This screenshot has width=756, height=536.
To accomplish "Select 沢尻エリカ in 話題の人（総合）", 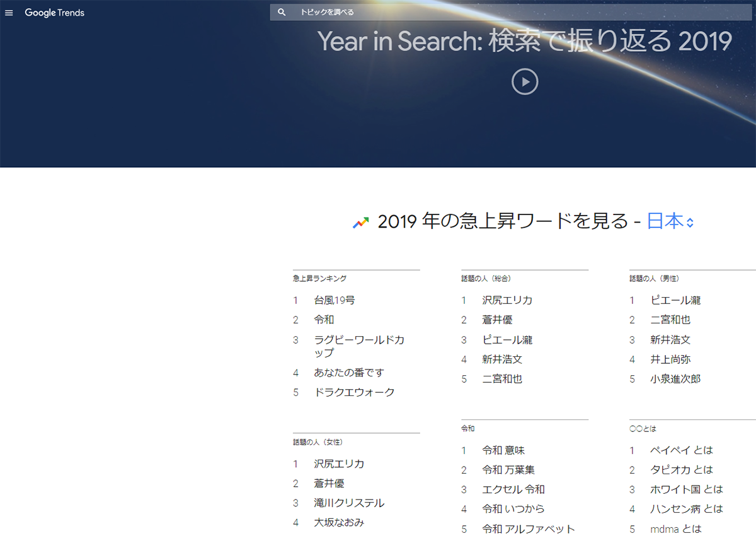I will point(507,300).
